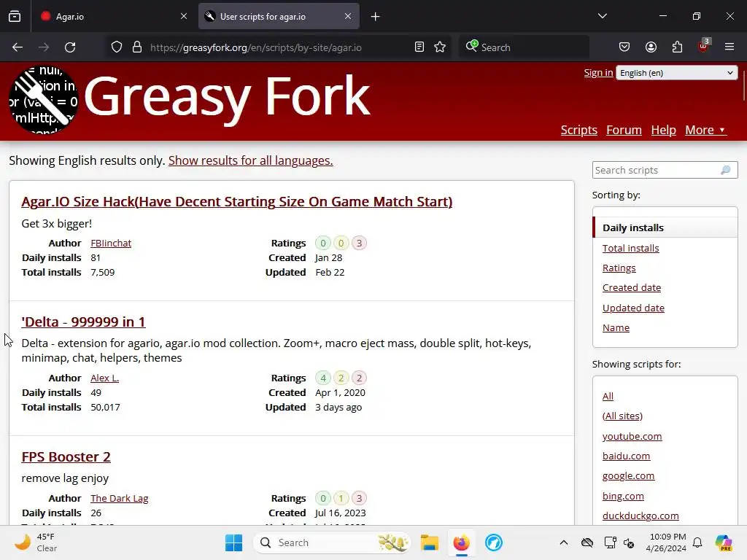Open uBlock Origin extension icon
Image resolution: width=747 pixels, height=560 pixels.
(704, 46)
